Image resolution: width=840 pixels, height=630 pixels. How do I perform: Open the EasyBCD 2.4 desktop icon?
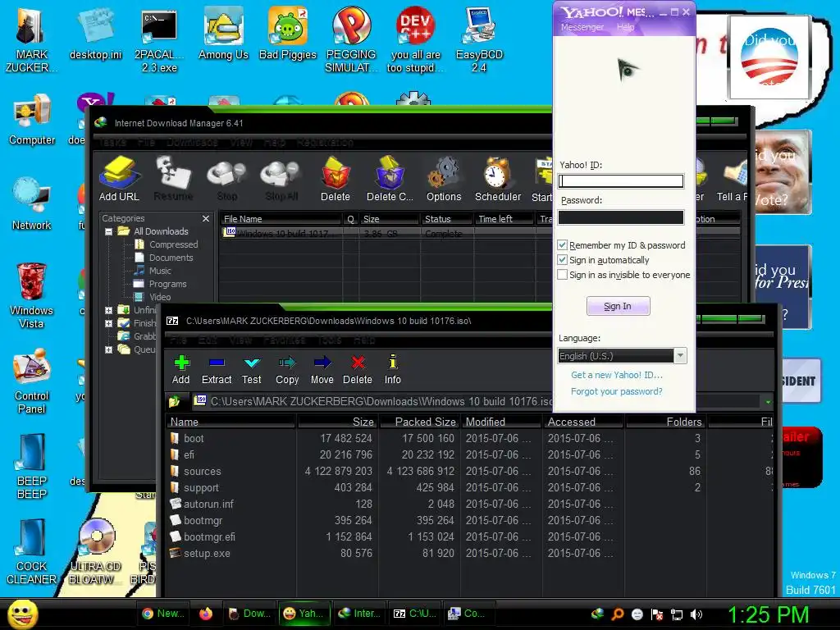pos(479,25)
